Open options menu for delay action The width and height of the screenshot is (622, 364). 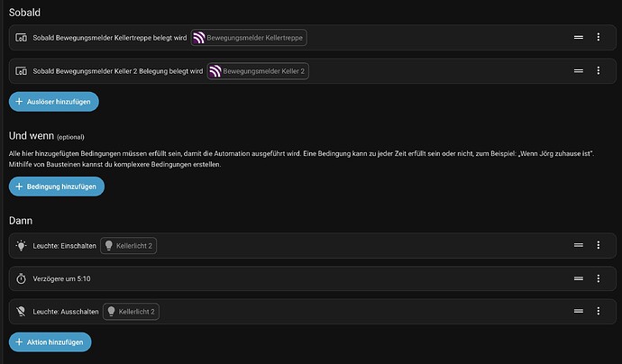599,278
